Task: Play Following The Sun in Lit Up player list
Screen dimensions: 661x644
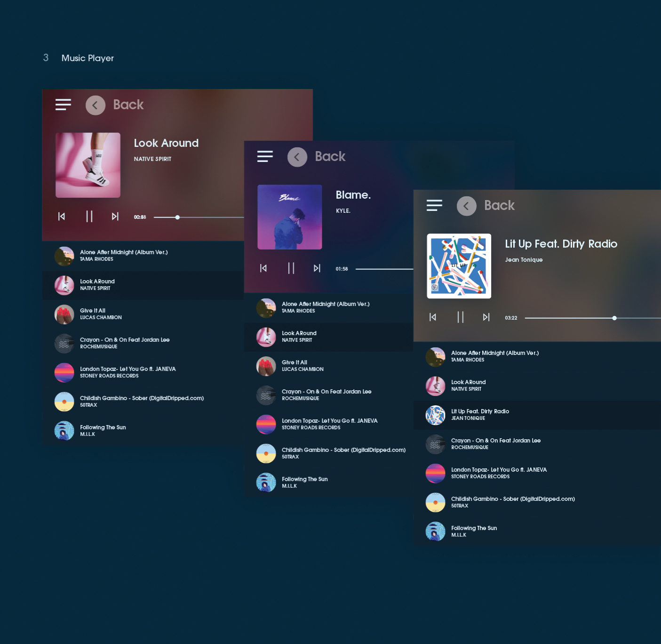Action: [474, 531]
